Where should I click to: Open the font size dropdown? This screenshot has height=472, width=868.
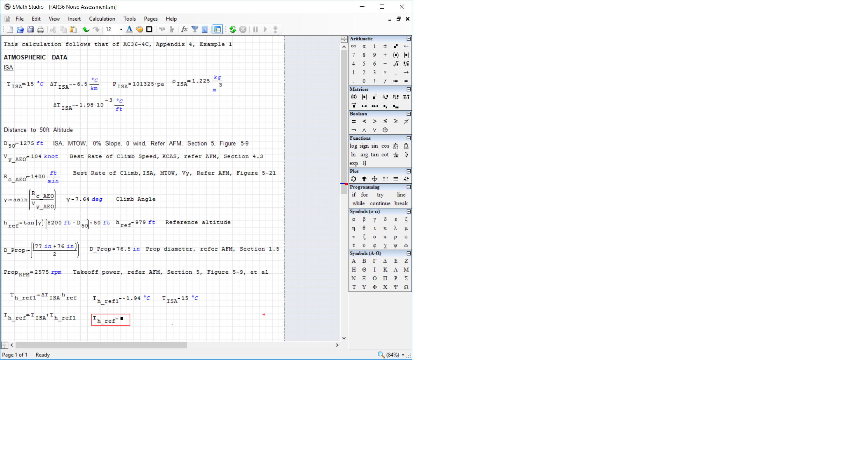(x=121, y=29)
